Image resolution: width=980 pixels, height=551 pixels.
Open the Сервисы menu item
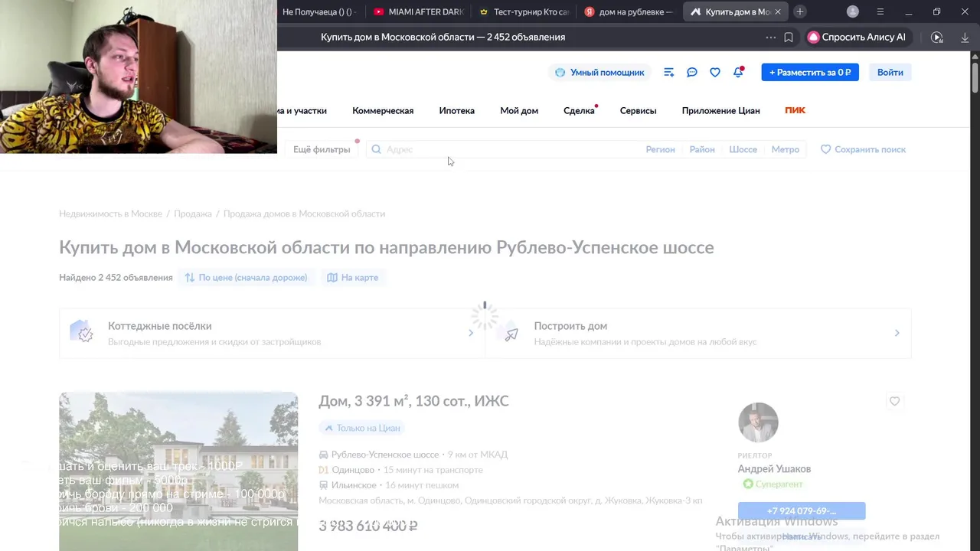(638, 111)
